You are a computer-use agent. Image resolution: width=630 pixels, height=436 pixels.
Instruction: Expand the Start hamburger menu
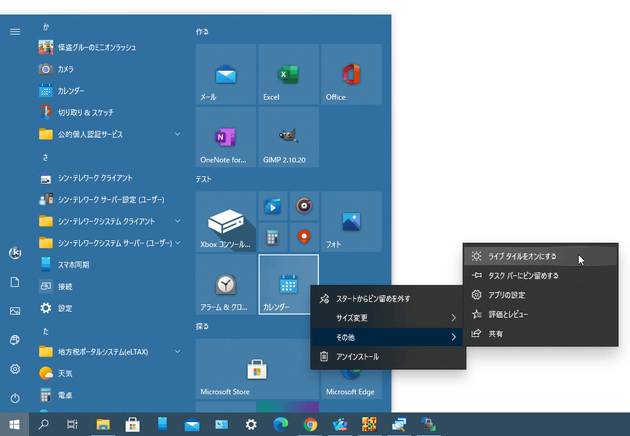(15, 32)
